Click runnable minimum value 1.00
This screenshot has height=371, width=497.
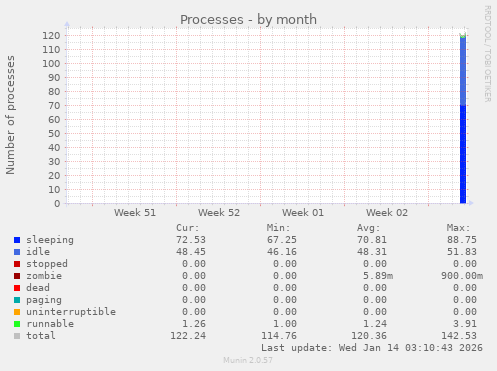click(x=285, y=324)
